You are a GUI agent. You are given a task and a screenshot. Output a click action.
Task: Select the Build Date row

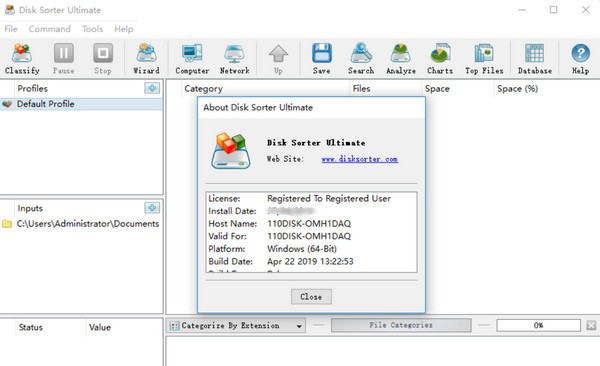(311, 261)
